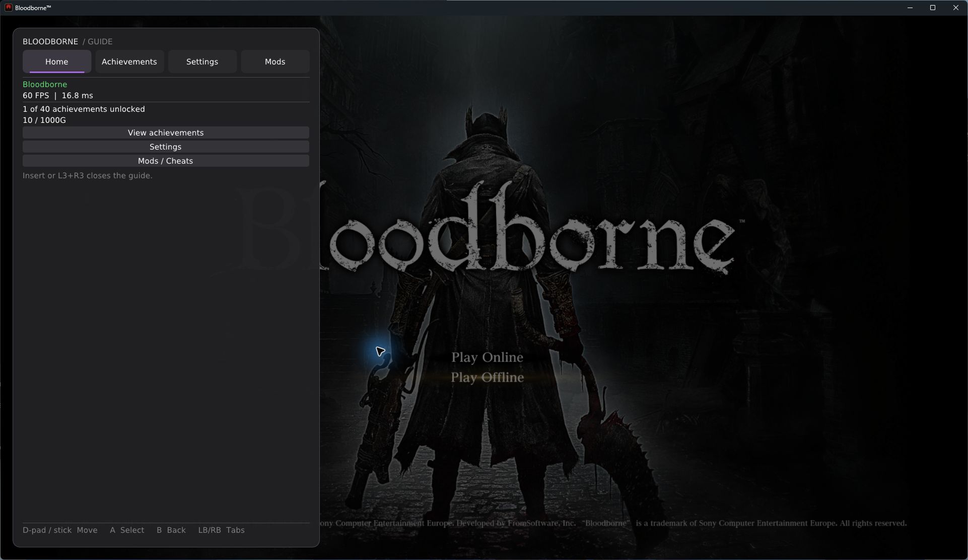
Task: Switch to the Home tab
Action: (57, 61)
